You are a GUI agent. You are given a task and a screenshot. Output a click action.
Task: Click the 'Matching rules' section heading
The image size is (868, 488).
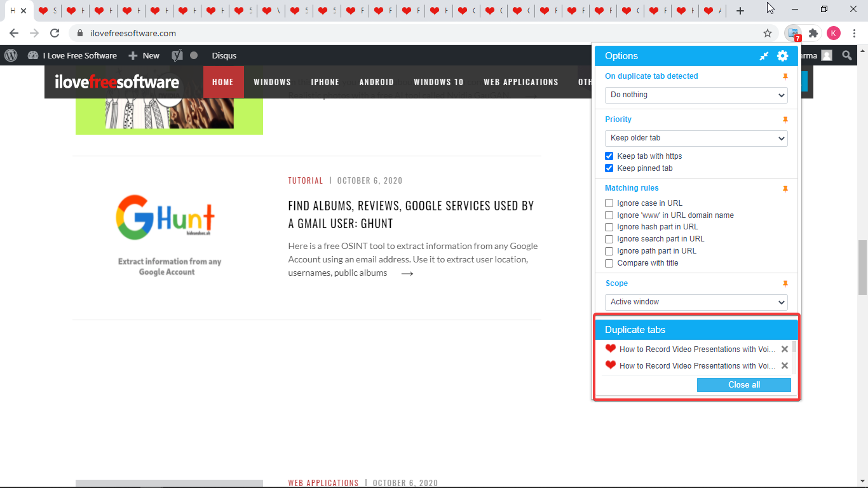click(x=632, y=188)
